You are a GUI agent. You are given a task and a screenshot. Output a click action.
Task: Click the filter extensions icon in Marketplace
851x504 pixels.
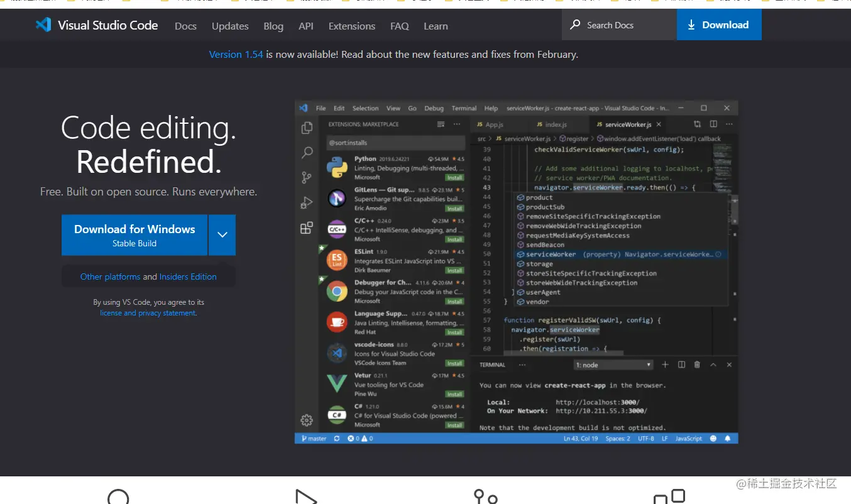pyautogui.click(x=441, y=124)
